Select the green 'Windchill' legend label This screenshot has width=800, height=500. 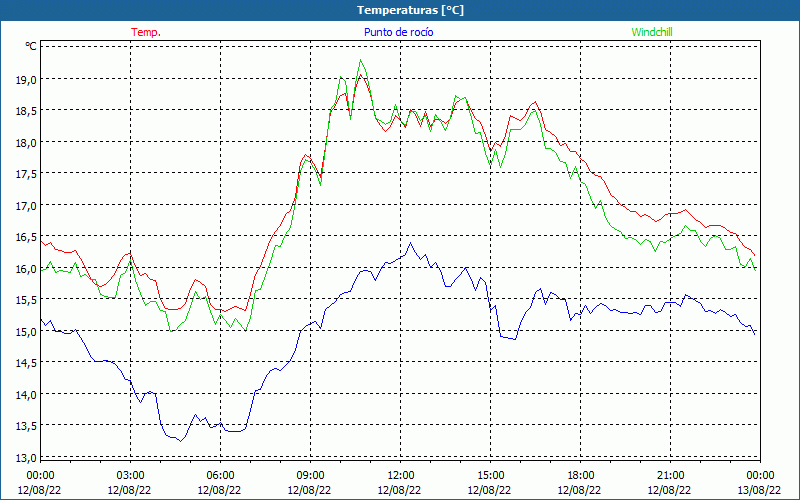point(652,32)
